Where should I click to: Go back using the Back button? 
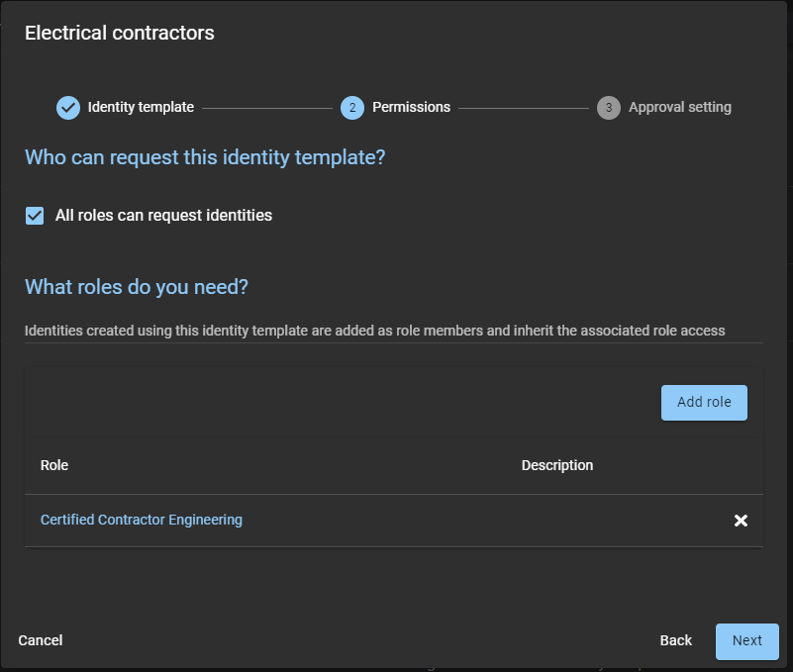coord(675,640)
